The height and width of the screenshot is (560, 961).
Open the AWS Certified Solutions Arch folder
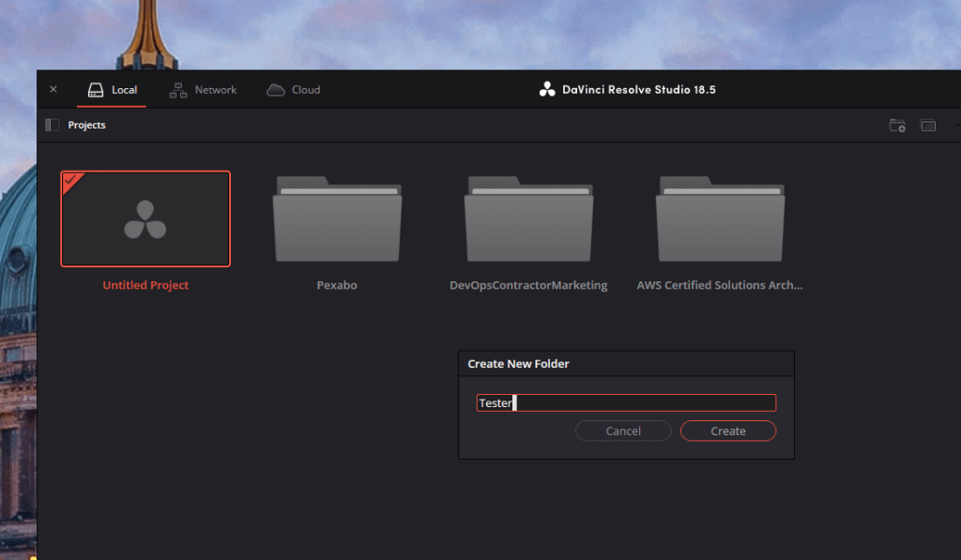720,219
